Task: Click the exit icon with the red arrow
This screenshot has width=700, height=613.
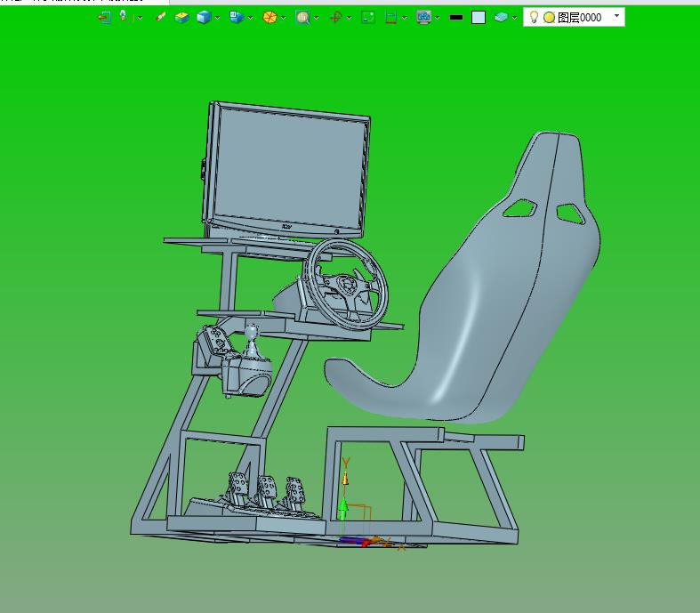Action: (104, 18)
